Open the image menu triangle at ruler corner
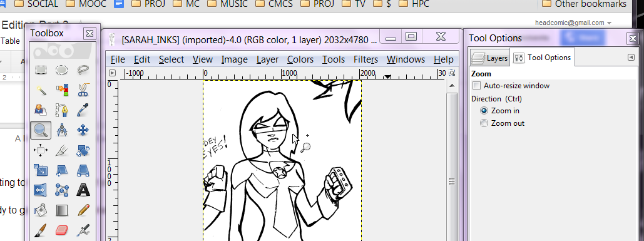 tap(112, 73)
